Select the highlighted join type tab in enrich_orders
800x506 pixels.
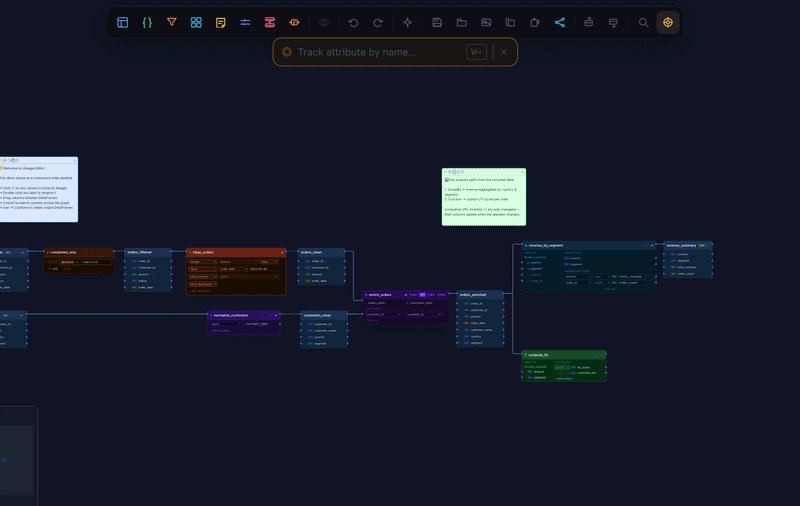tap(422, 294)
